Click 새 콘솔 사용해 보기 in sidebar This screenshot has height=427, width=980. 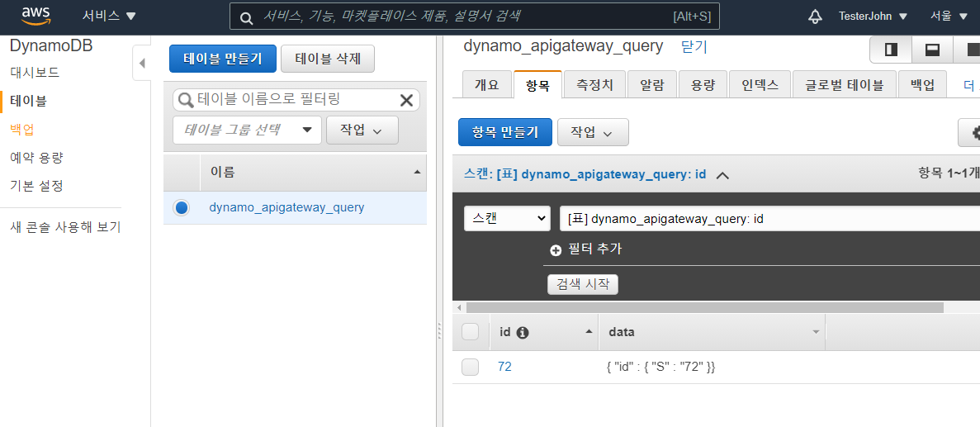point(65,227)
